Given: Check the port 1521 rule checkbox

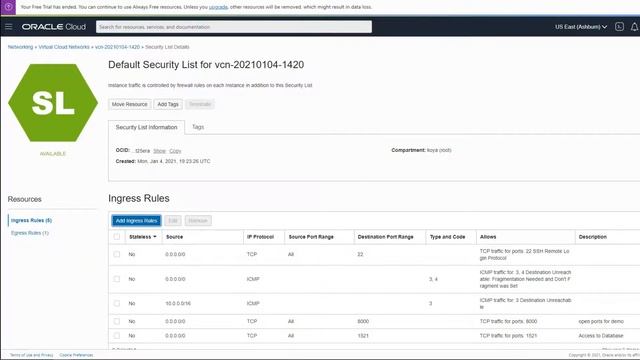Looking at the screenshot, I should [117, 336].
